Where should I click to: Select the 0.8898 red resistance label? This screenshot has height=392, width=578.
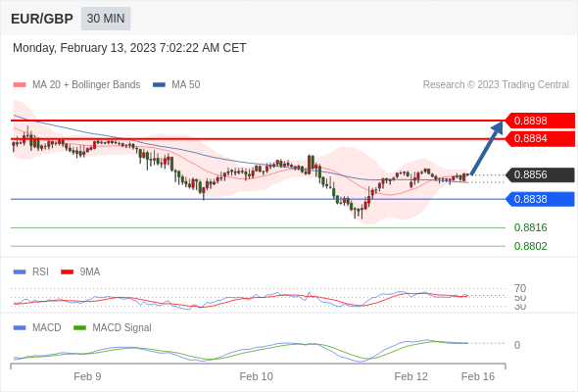tap(540, 121)
